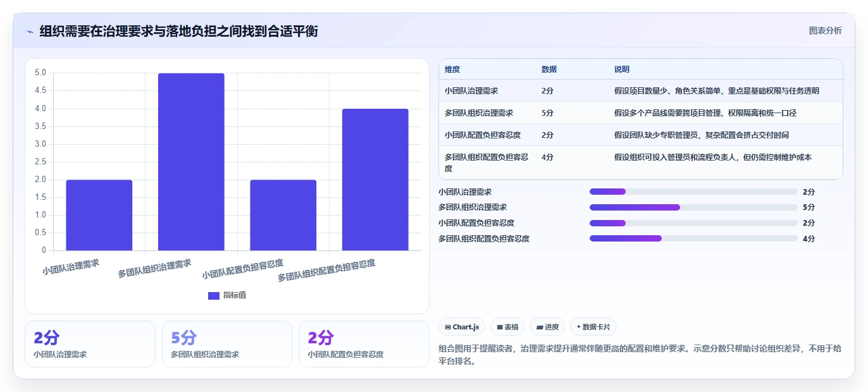Click the bar for 多团队组织配置负担容忍度
868x392 pixels.
pyautogui.click(x=375, y=180)
